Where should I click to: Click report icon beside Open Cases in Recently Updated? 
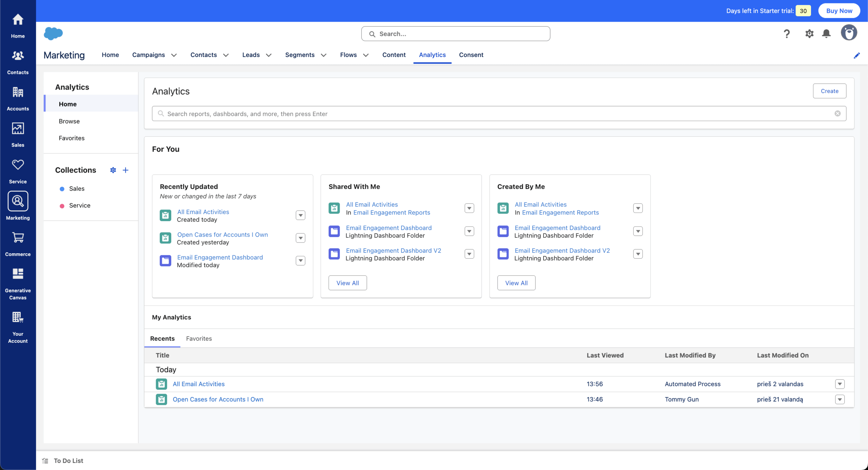coord(165,238)
